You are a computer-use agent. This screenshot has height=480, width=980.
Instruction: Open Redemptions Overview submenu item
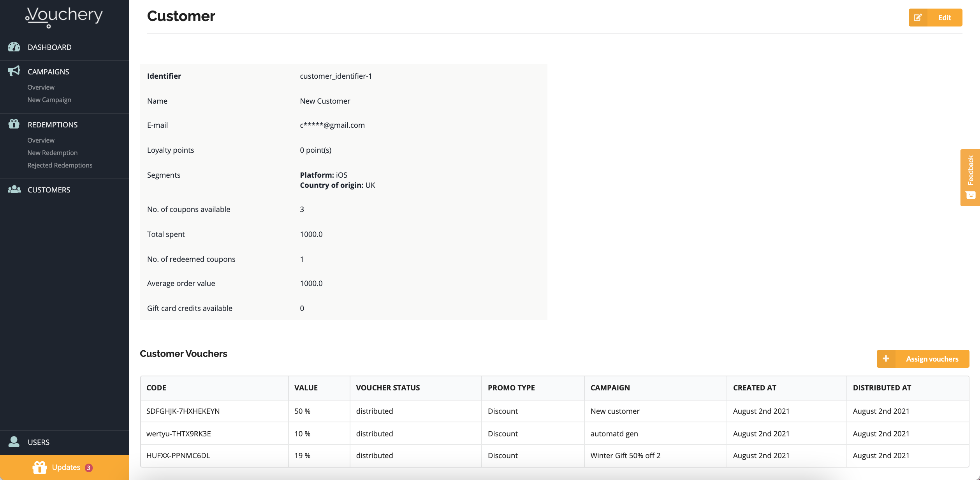coord(41,140)
